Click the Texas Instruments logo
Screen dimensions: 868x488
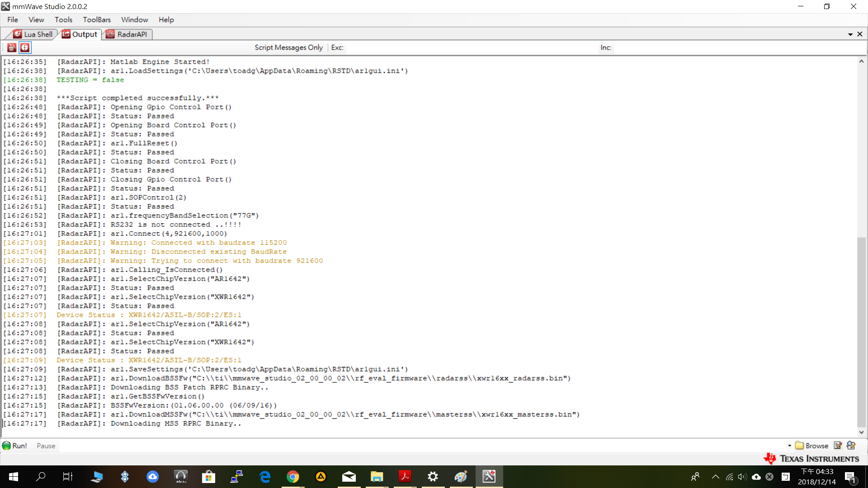pos(811,459)
